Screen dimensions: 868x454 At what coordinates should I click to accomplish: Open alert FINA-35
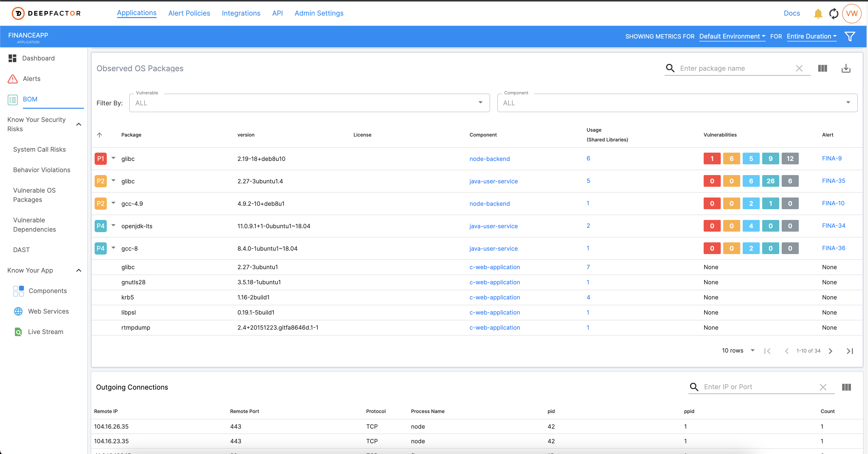833,181
